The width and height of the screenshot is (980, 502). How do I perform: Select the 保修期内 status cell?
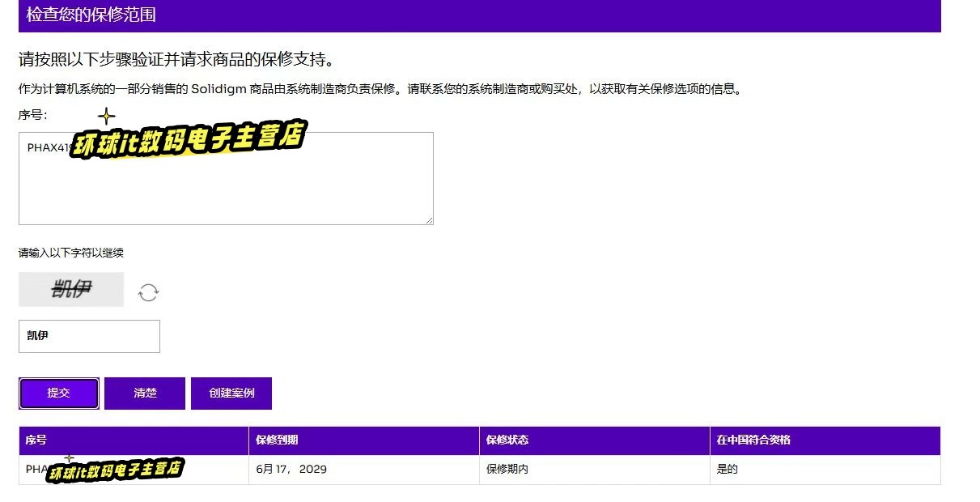pos(595,470)
